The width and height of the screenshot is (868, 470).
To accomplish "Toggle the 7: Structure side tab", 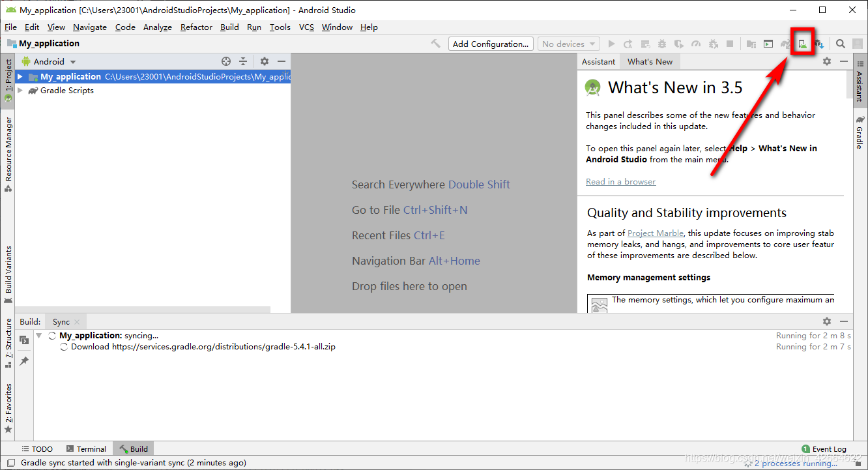I will click(8, 343).
